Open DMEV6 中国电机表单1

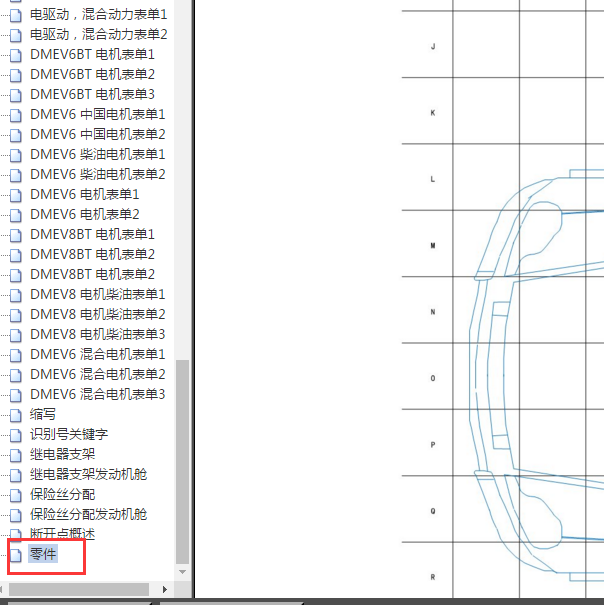point(97,115)
